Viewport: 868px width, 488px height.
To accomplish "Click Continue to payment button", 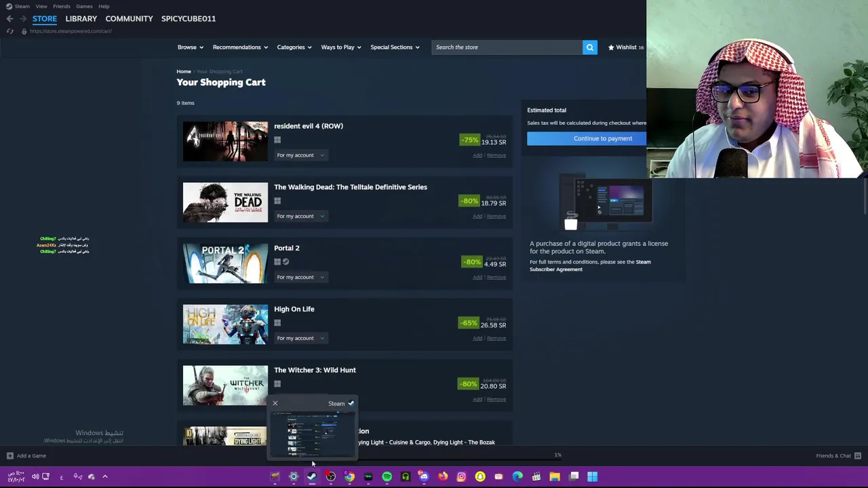I will tap(587, 138).
